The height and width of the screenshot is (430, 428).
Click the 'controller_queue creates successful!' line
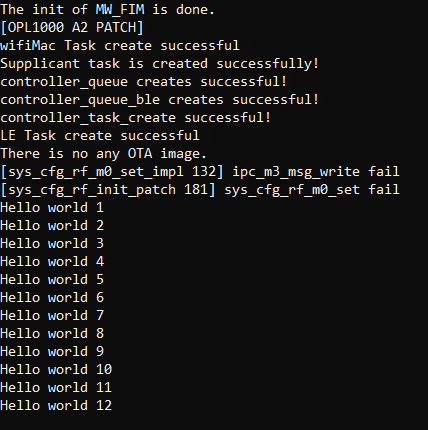pos(144,81)
